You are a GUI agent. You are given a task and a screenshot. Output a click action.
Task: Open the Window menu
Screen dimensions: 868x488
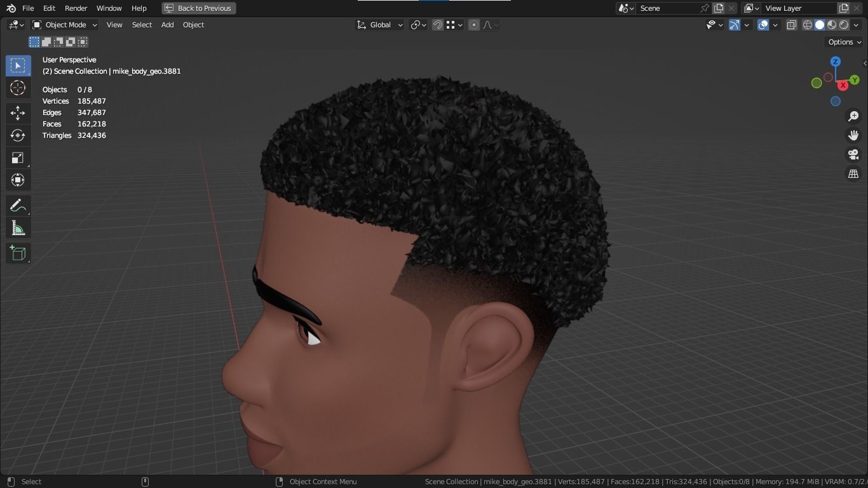(x=109, y=8)
